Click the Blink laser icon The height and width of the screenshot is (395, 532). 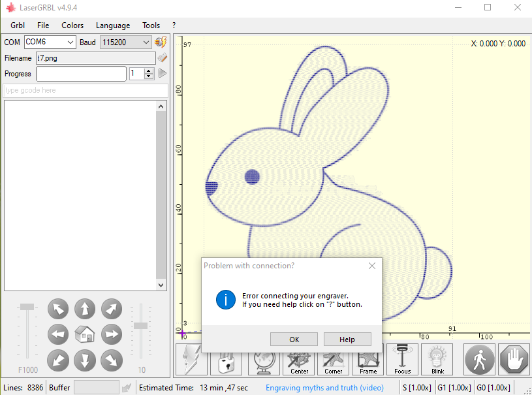pyautogui.click(x=437, y=359)
